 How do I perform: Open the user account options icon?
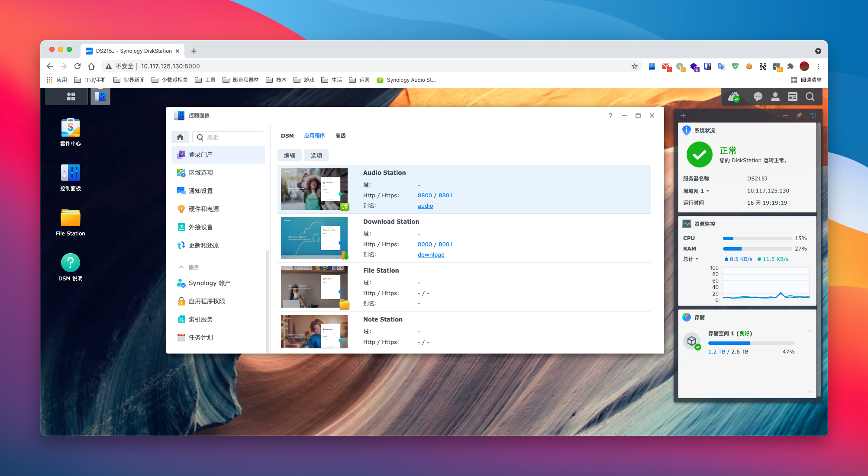775,96
